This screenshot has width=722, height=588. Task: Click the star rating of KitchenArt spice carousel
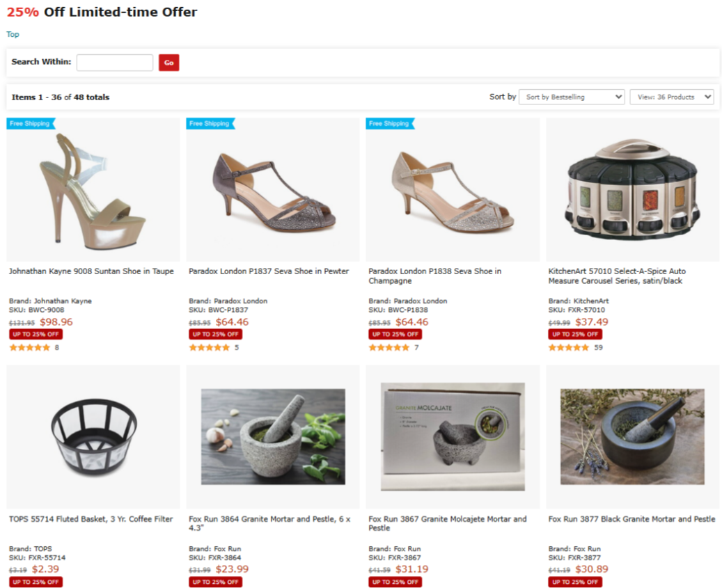click(x=569, y=347)
